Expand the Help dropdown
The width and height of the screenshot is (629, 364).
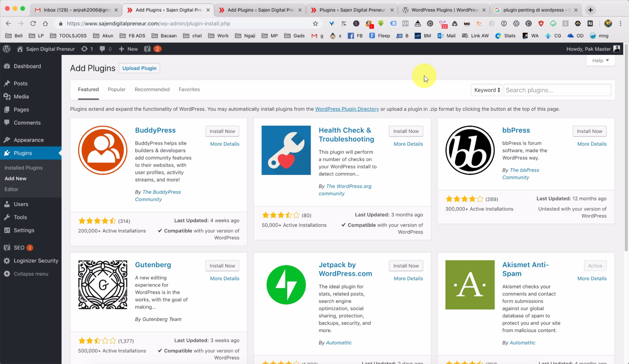coord(600,61)
